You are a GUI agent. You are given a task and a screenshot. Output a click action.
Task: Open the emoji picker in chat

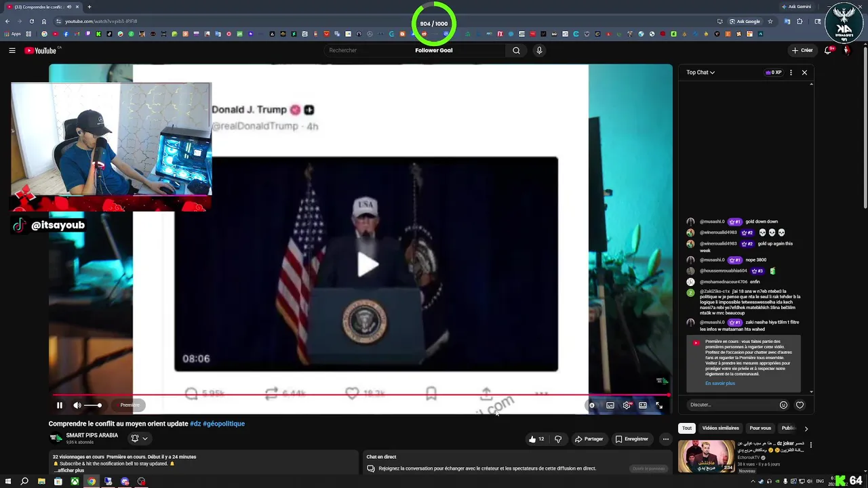(x=783, y=405)
